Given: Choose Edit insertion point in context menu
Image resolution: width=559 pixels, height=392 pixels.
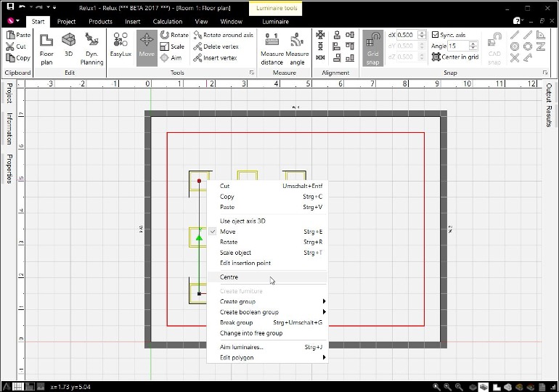Looking at the screenshot, I should (267, 263).
